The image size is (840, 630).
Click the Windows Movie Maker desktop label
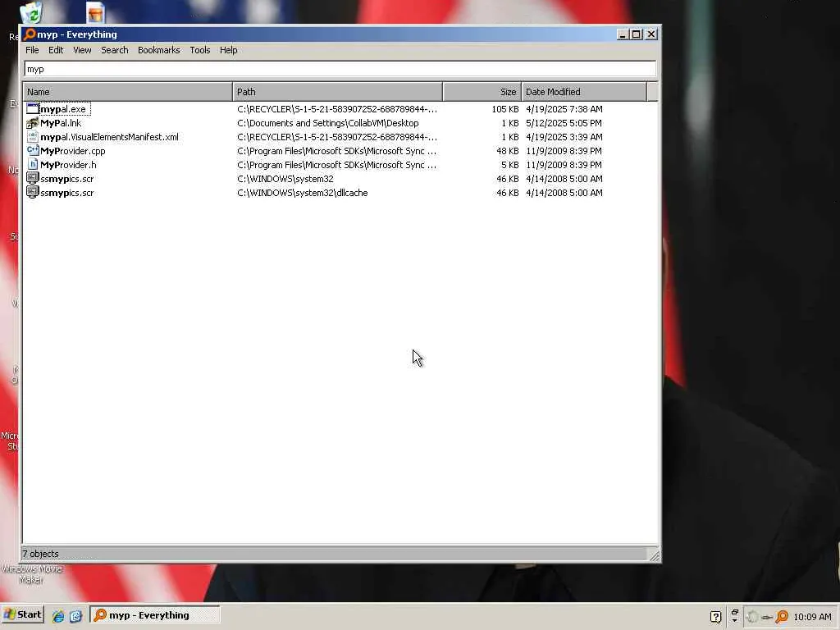tap(31, 574)
